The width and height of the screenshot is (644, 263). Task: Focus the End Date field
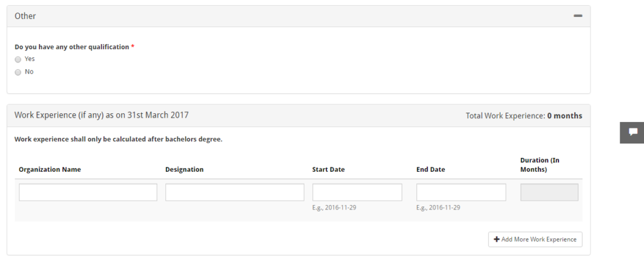[461, 193]
